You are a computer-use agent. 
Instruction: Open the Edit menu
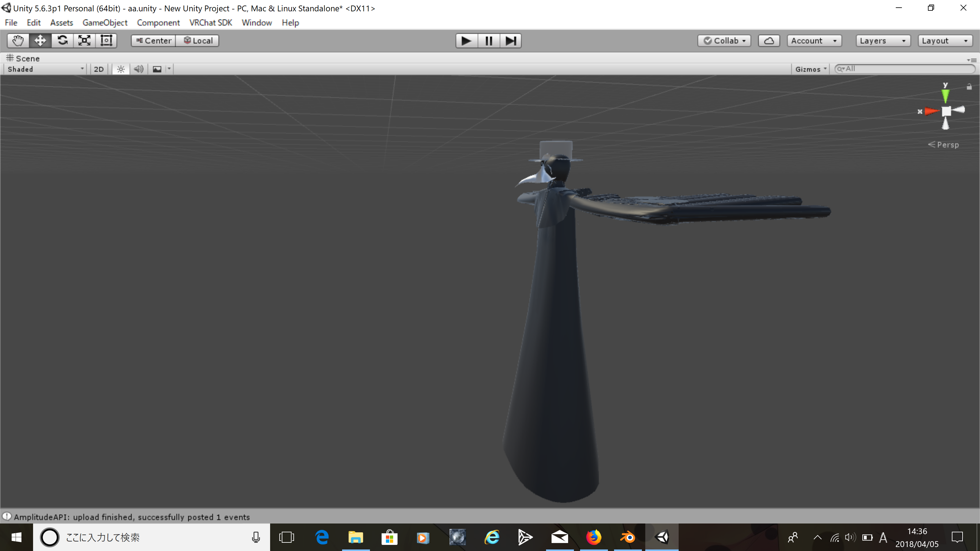33,23
